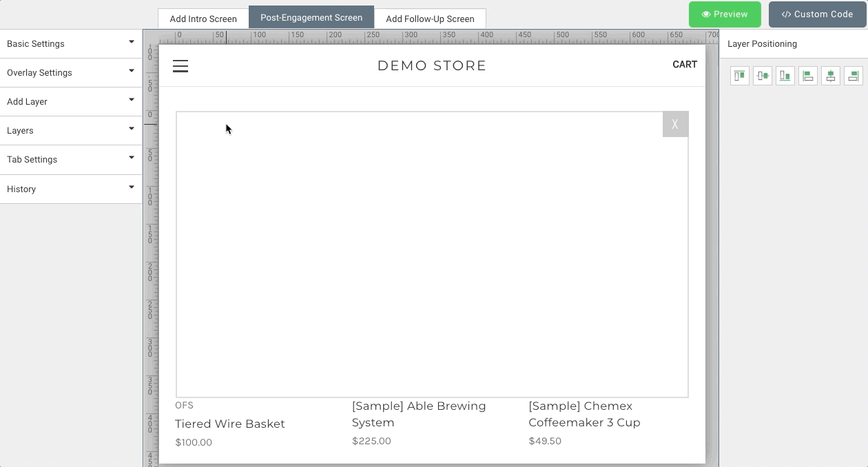Expand the Basic Settings panel

[x=70, y=43]
